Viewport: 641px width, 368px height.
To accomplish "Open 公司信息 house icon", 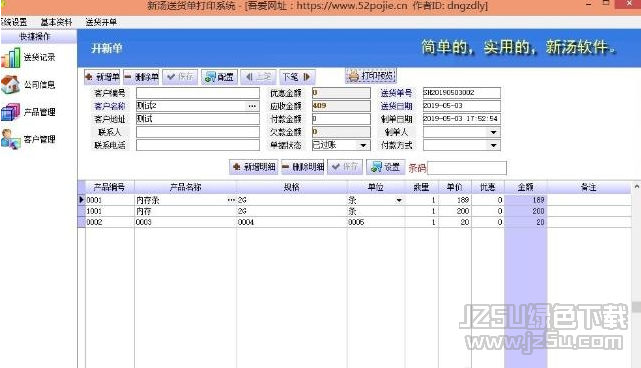I will coord(11,85).
